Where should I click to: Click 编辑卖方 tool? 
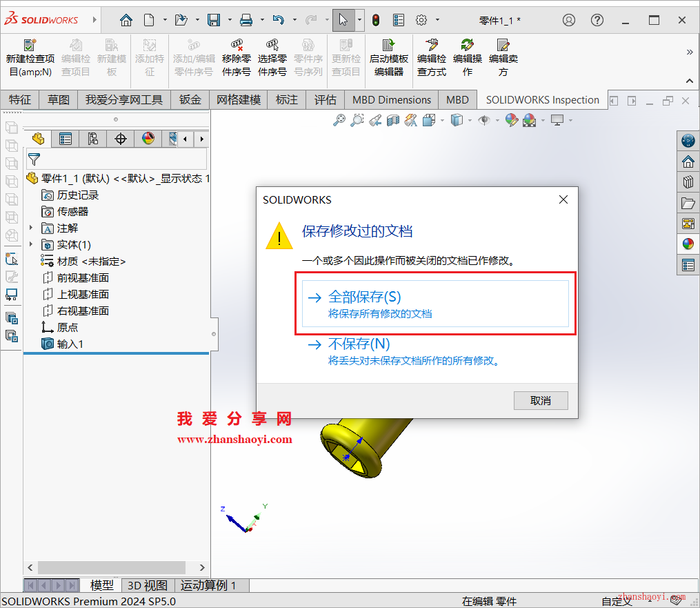pos(503,58)
